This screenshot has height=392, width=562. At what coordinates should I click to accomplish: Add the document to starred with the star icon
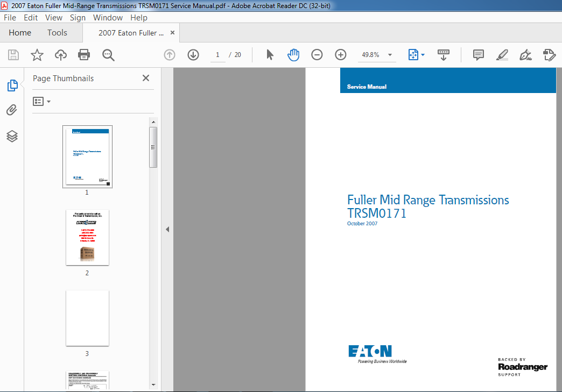point(37,55)
